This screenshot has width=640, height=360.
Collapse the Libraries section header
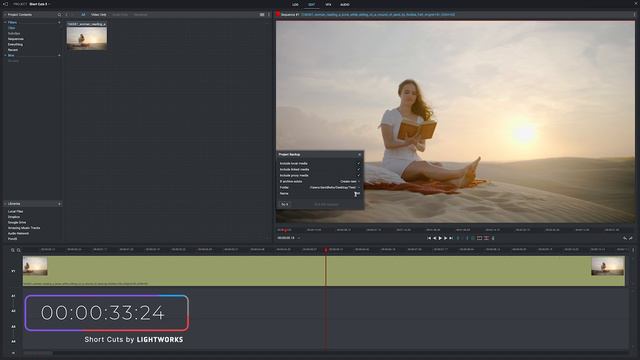[5, 204]
